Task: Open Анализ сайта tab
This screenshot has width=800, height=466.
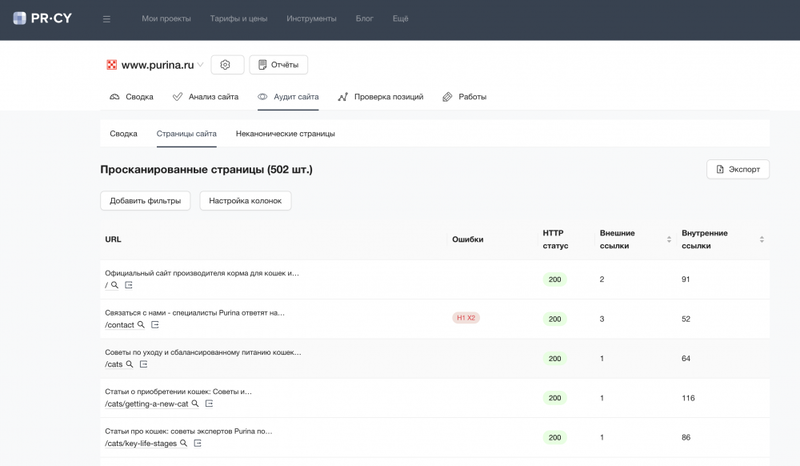Action: coord(206,96)
